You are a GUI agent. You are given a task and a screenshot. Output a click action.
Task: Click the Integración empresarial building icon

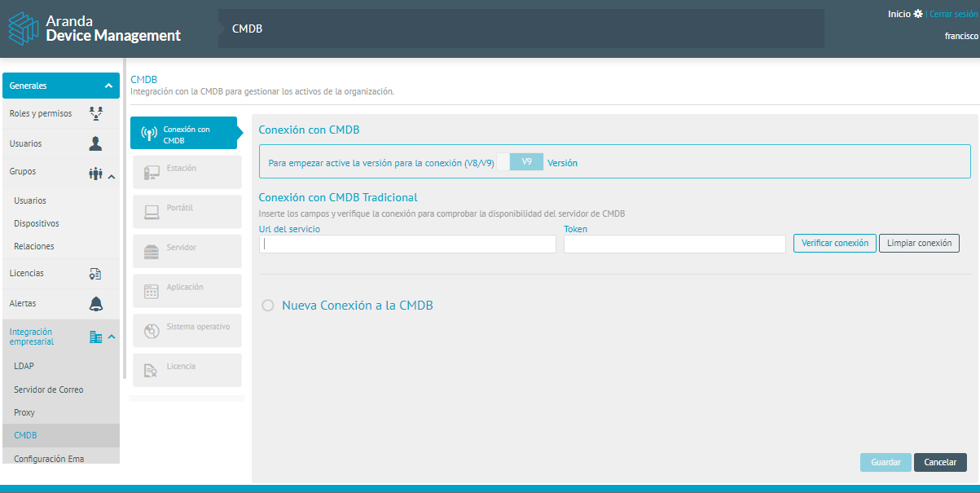tap(95, 337)
